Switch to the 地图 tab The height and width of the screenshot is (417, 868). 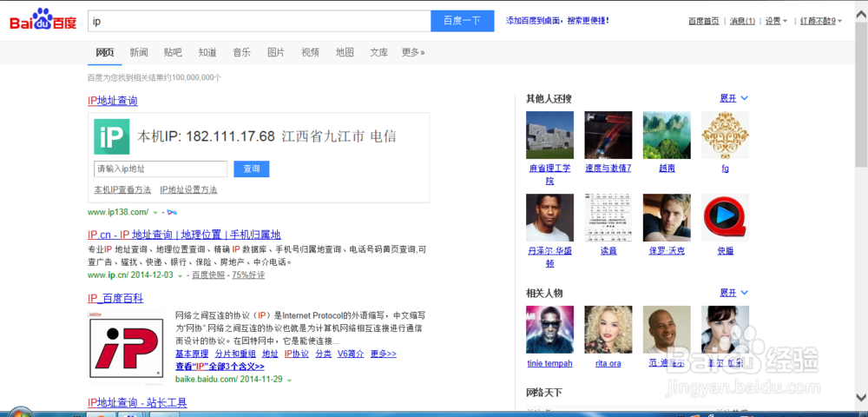pos(345,53)
